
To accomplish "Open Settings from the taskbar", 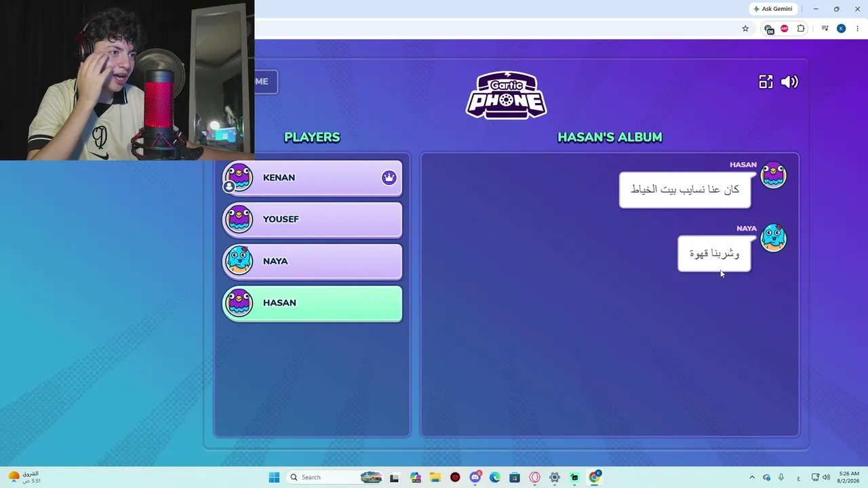I will point(555,477).
